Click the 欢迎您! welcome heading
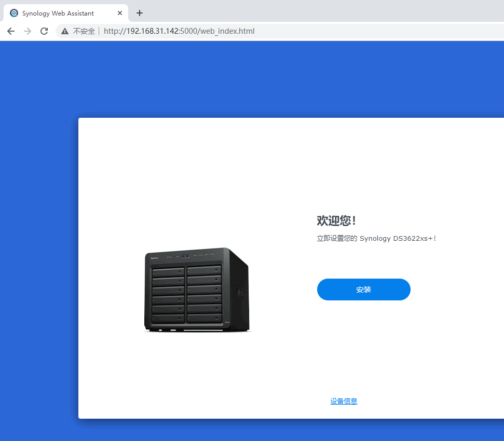This screenshot has height=441, width=504. [x=336, y=220]
